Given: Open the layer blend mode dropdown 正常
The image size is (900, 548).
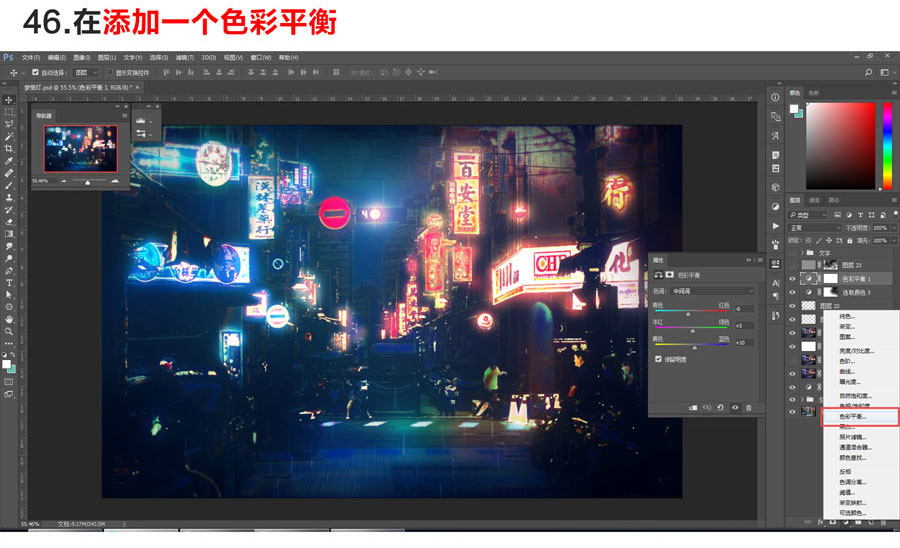Looking at the screenshot, I should 815,228.
